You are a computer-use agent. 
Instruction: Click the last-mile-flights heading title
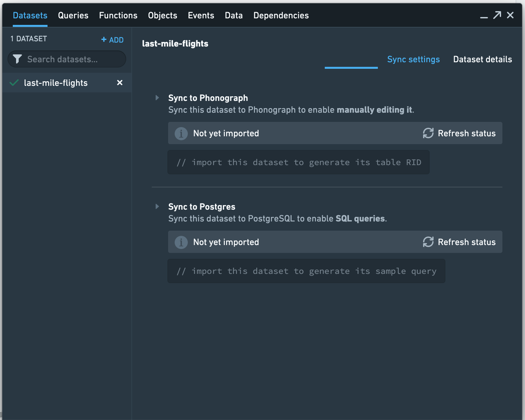[x=175, y=44]
